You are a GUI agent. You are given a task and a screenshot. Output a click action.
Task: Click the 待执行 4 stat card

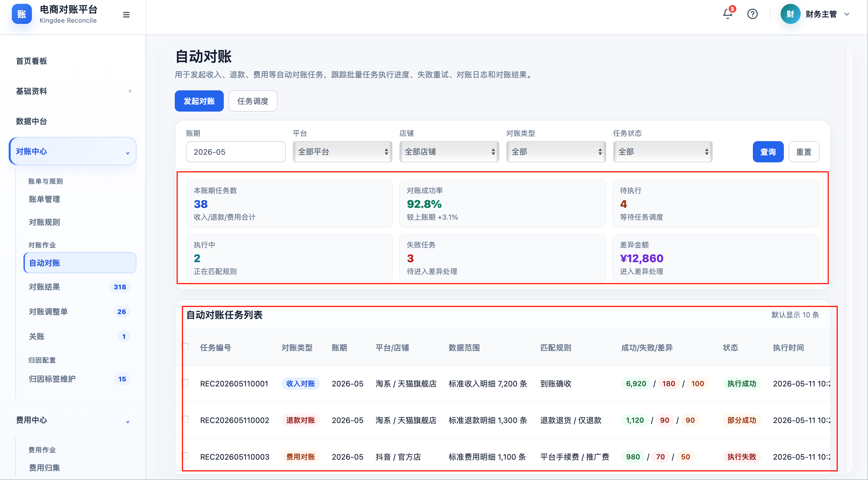pos(716,203)
